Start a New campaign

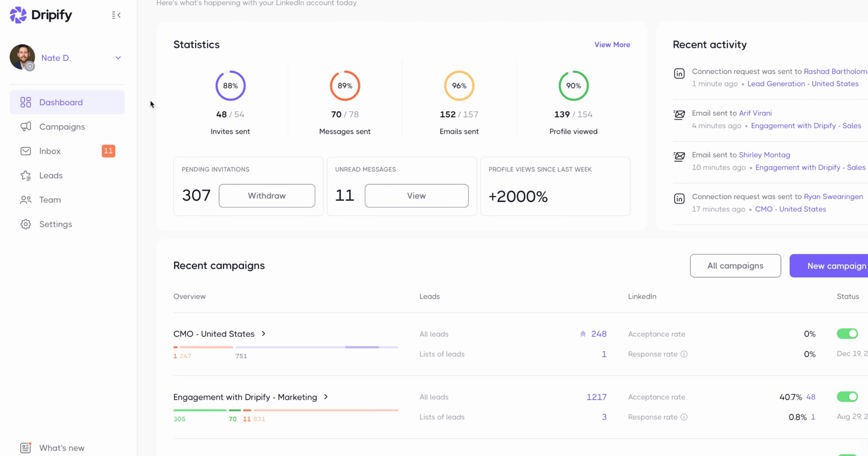click(x=829, y=266)
